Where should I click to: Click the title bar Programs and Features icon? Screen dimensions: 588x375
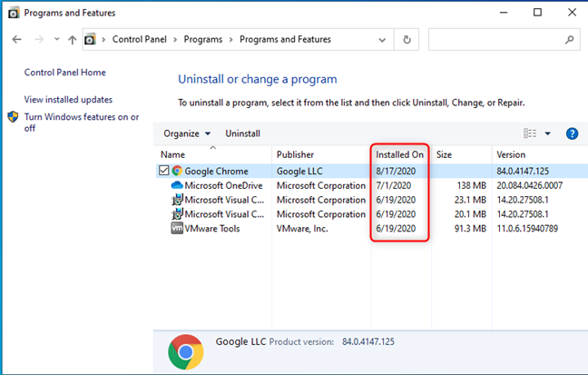pos(14,13)
